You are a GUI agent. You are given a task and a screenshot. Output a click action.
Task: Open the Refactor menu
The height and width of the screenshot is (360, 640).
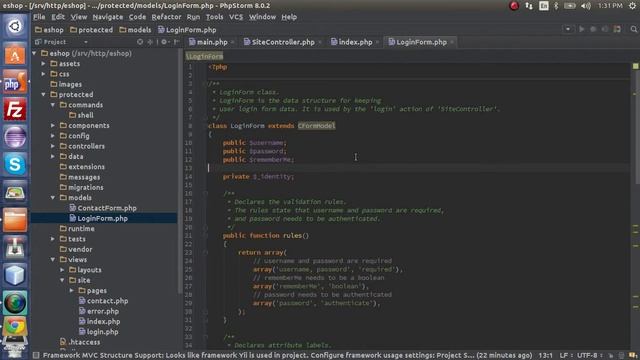tap(166, 17)
